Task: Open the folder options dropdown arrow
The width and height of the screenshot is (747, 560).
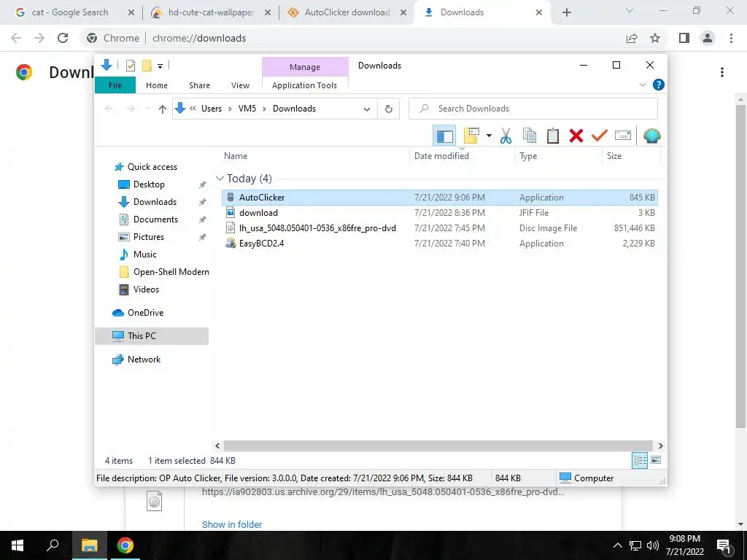Action: click(x=489, y=136)
